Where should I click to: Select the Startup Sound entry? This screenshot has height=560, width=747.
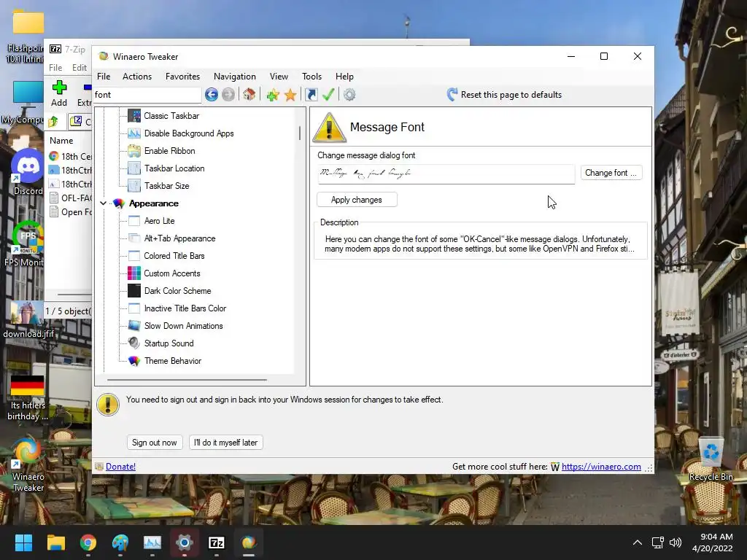pos(169,343)
